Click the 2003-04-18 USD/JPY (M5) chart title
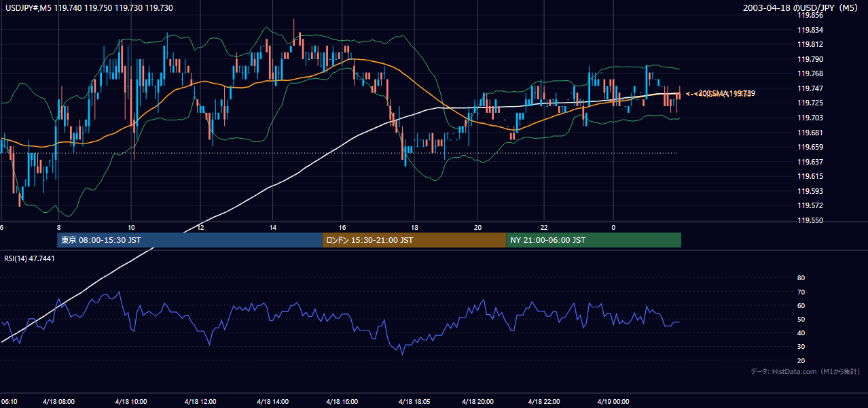868x408 pixels. 801,8
